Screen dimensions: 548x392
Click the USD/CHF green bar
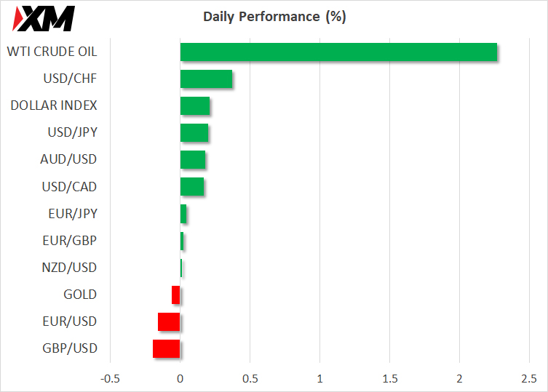206,79
